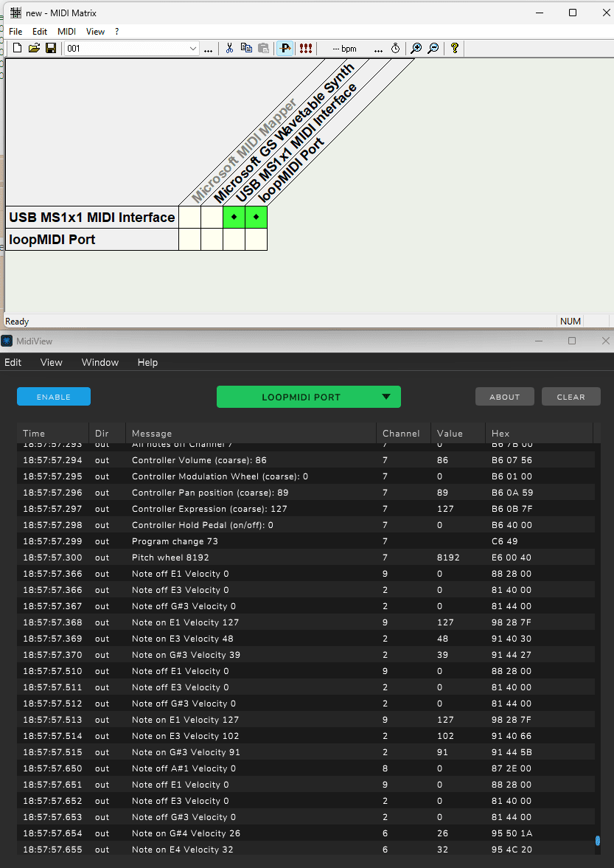Open the Window menu in MidiView

pos(100,362)
